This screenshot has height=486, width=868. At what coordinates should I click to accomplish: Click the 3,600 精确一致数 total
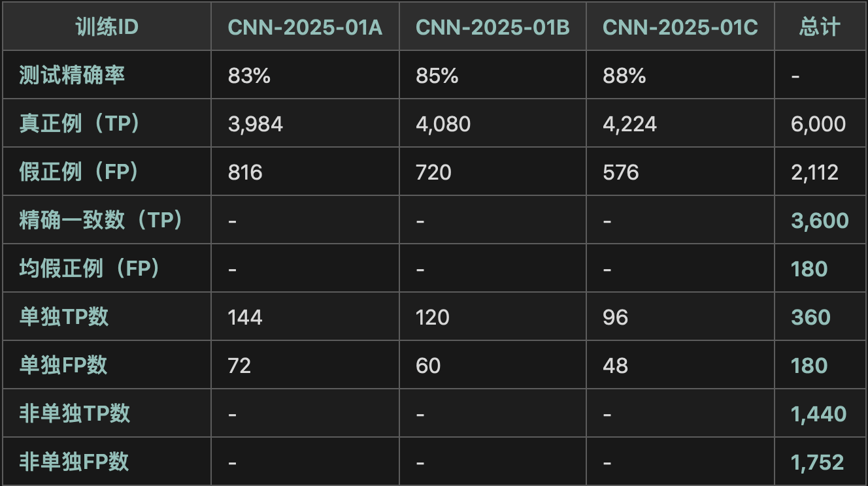pyautogui.click(x=820, y=221)
